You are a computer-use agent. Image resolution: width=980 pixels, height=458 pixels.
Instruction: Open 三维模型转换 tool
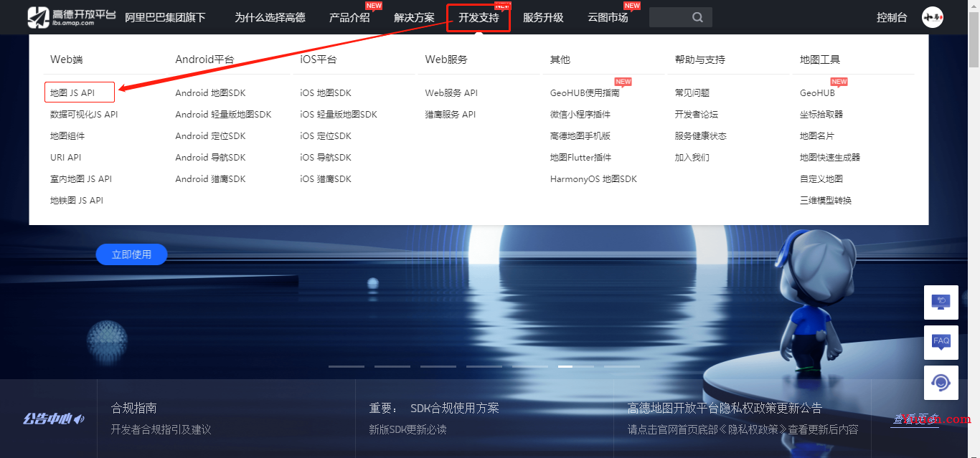pyautogui.click(x=826, y=201)
